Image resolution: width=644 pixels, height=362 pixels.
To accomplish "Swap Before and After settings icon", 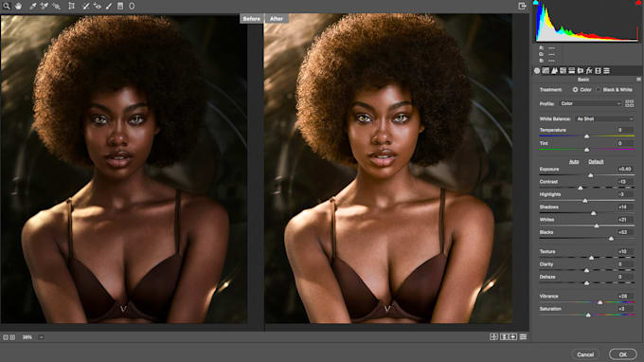I will coord(504,337).
